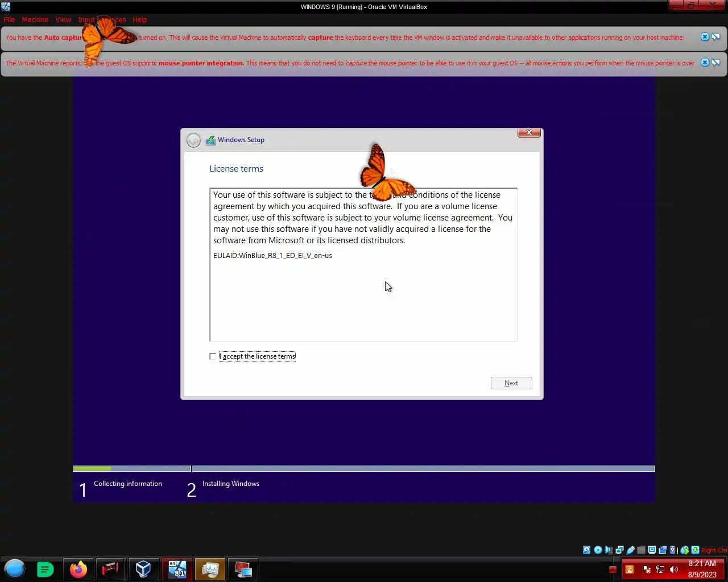Close the Windows Setup dialog
The width and height of the screenshot is (728, 582).
point(529,132)
